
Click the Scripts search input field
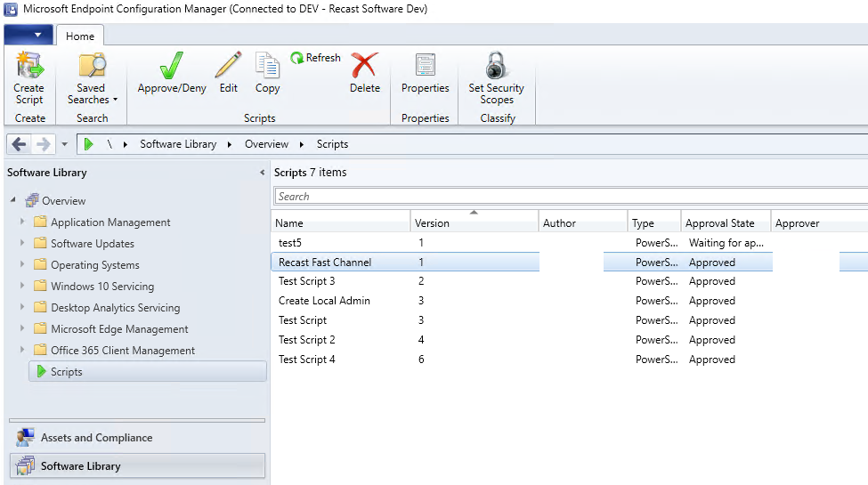pos(571,197)
